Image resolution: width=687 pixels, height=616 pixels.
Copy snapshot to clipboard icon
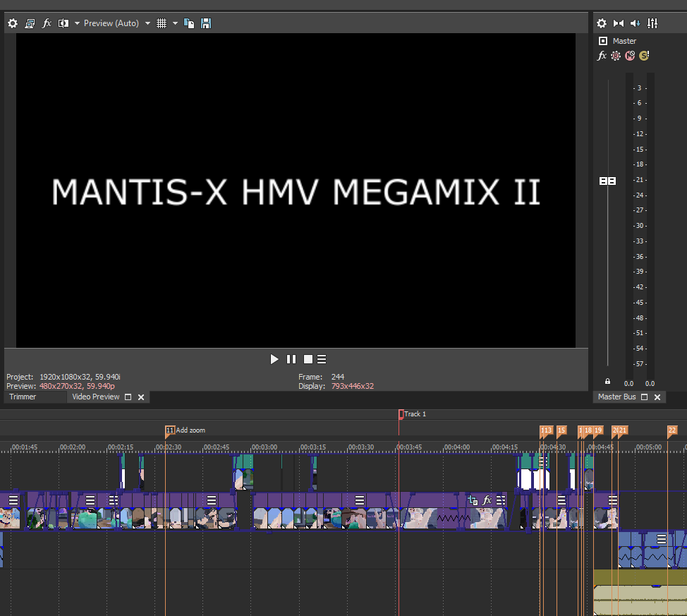click(189, 23)
